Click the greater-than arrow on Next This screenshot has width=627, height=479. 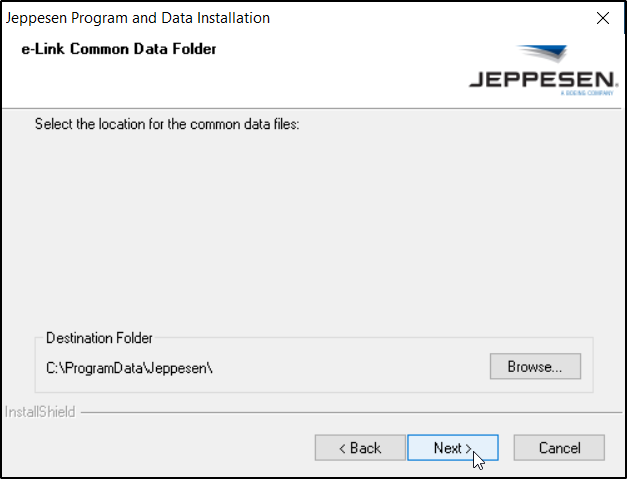[467, 449]
